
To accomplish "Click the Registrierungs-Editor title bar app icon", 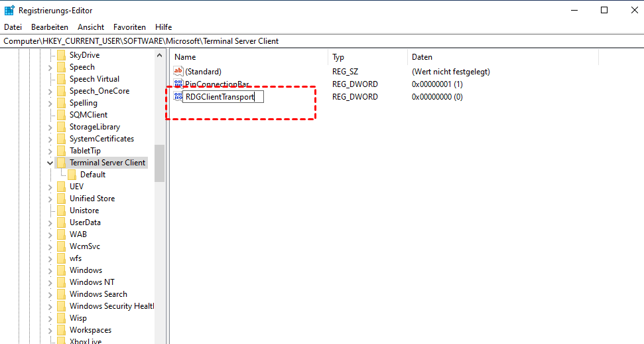I will pos(9,10).
